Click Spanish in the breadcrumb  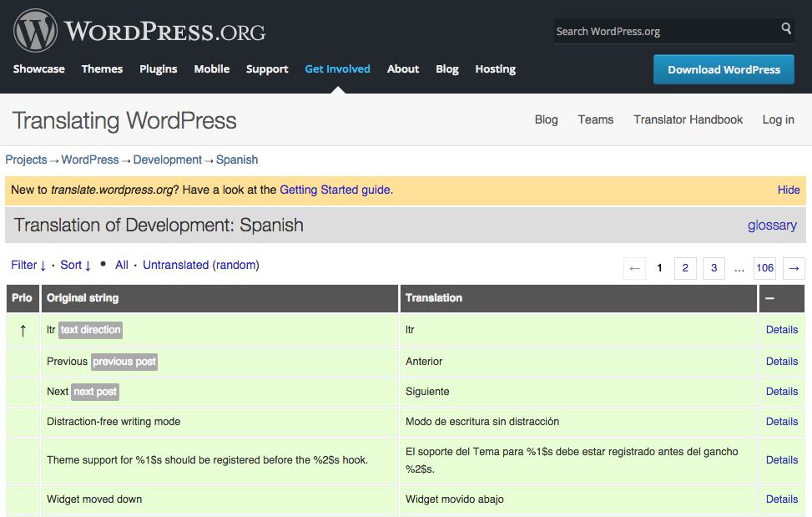pos(237,160)
